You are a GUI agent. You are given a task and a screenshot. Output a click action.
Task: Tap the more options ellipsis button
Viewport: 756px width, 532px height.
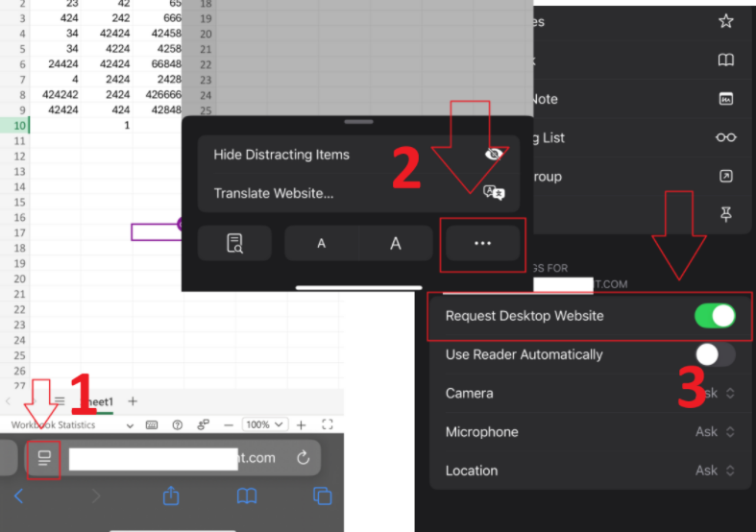coord(482,243)
